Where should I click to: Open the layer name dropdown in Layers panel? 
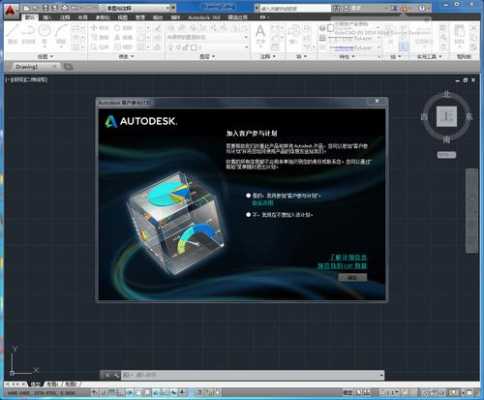coord(207,37)
